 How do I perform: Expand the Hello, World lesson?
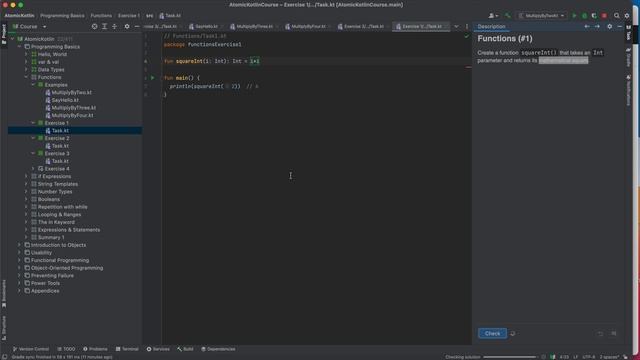click(27, 54)
